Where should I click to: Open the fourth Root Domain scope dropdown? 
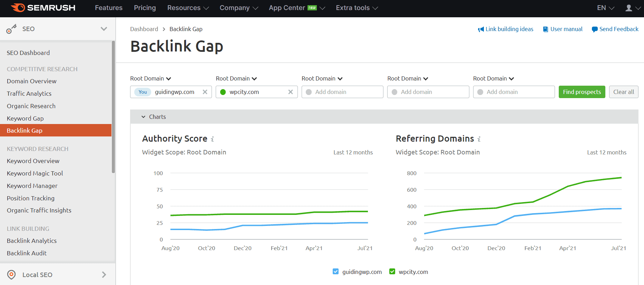408,78
